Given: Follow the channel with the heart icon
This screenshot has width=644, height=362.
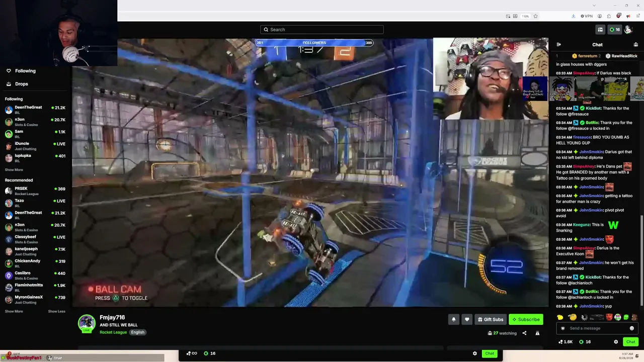Looking at the screenshot, I should coord(467,319).
